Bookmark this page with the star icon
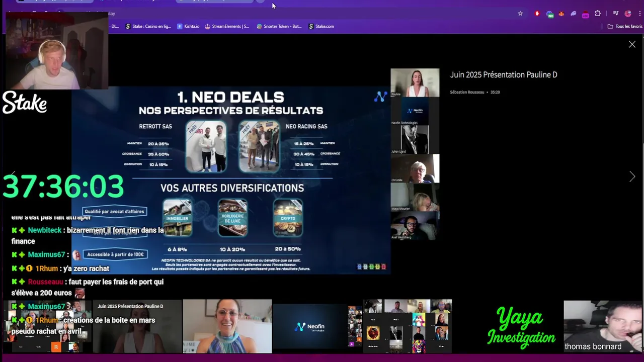 pos(520,14)
